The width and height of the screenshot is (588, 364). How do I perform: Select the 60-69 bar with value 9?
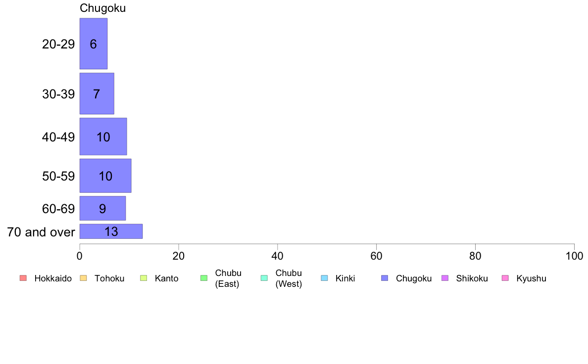tap(103, 208)
